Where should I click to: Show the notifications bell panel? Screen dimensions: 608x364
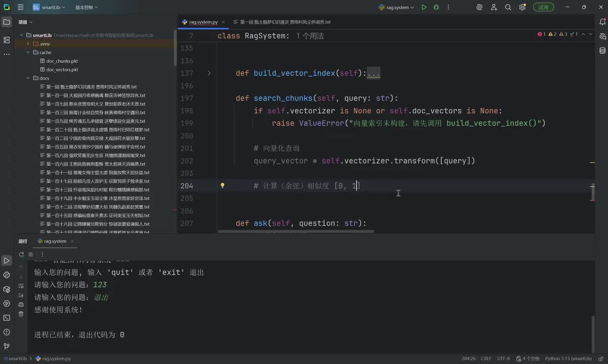(x=602, y=22)
